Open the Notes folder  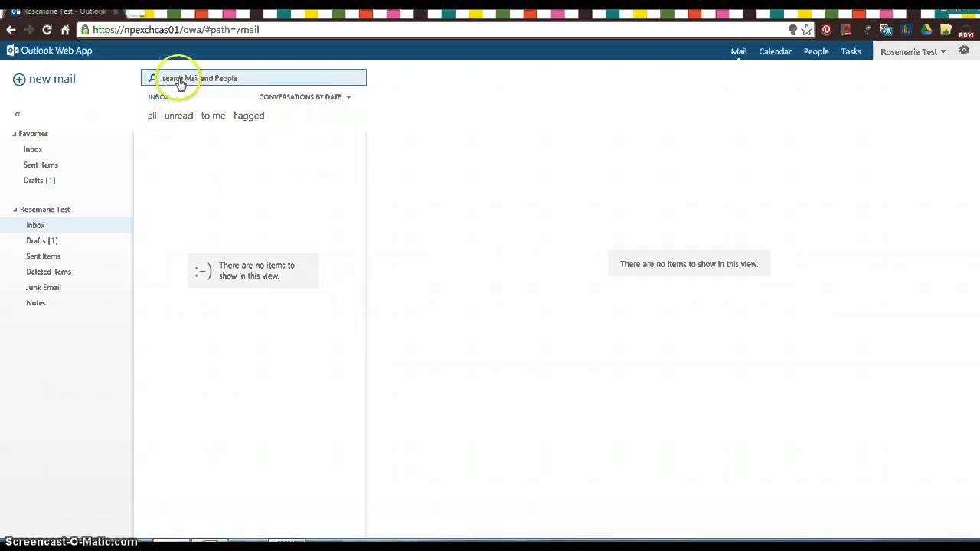(x=36, y=303)
